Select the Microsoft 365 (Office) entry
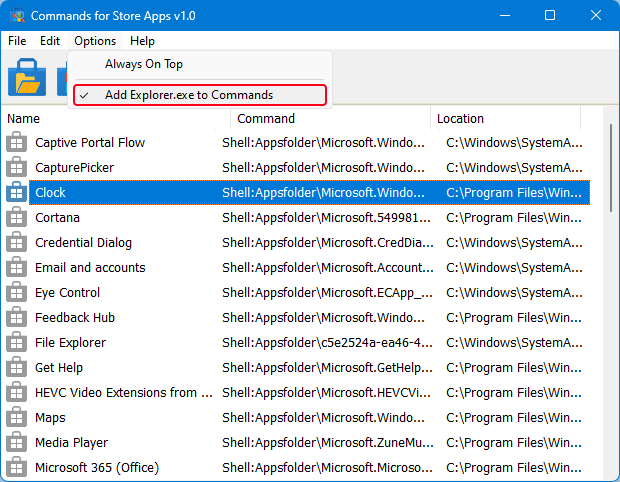Image resolution: width=620 pixels, height=482 pixels. [297, 467]
